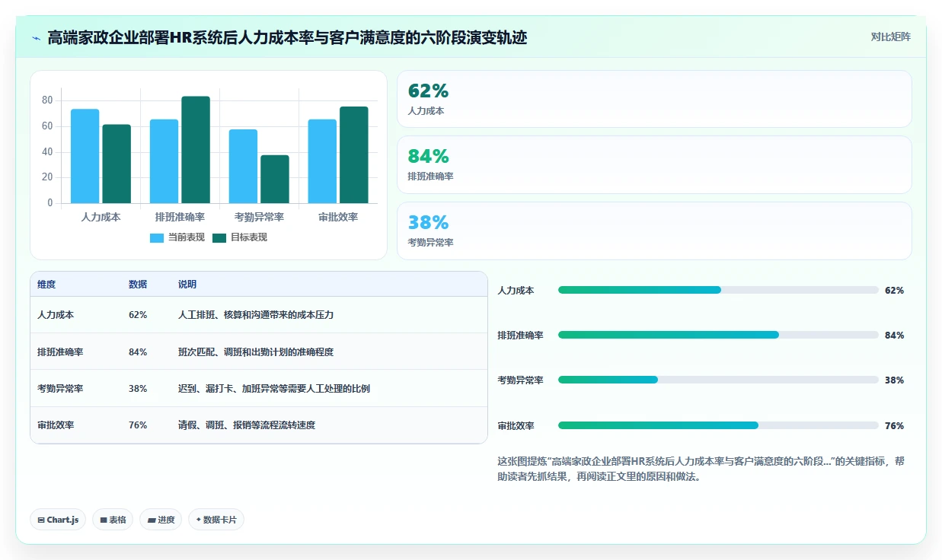Image resolution: width=942 pixels, height=560 pixels.
Task: Click the summary paragraph starting 这张图提炼
Action: coord(701,469)
